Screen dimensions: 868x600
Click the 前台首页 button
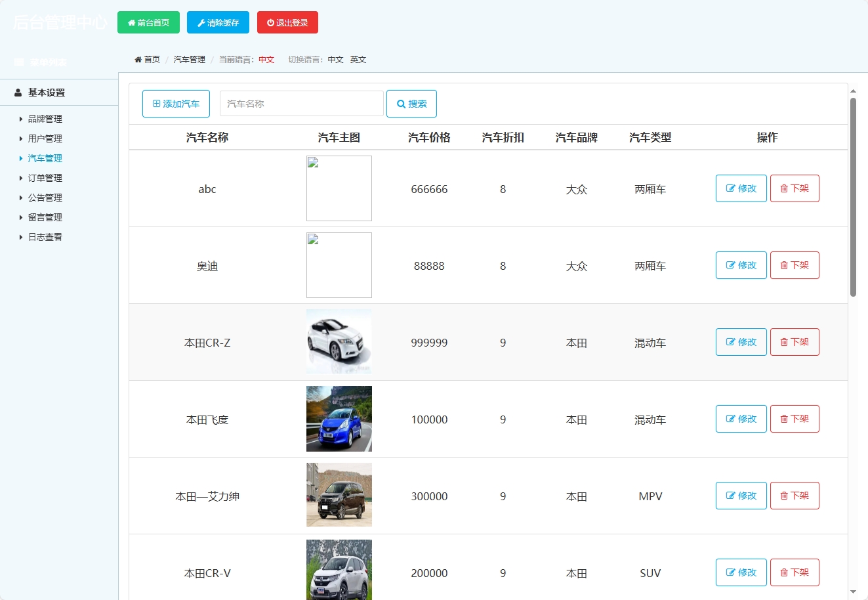point(148,22)
